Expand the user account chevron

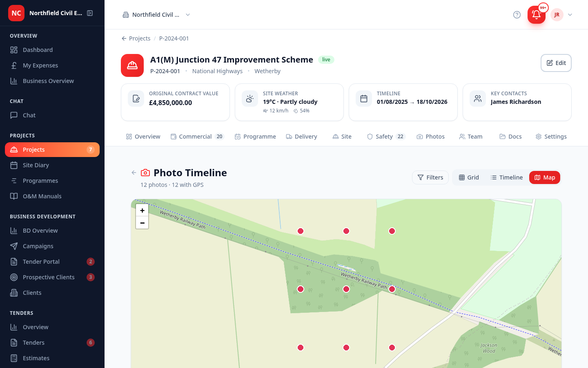[570, 15]
